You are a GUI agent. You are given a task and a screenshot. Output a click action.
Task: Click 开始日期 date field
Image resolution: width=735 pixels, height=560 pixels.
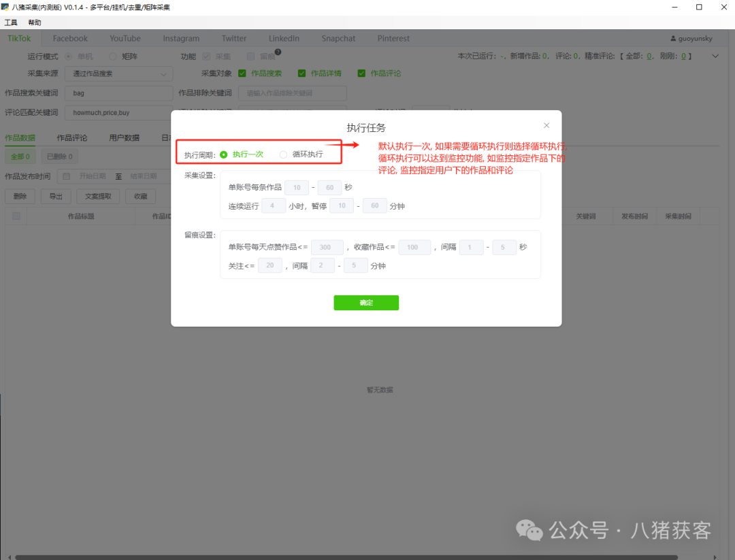(x=93, y=176)
